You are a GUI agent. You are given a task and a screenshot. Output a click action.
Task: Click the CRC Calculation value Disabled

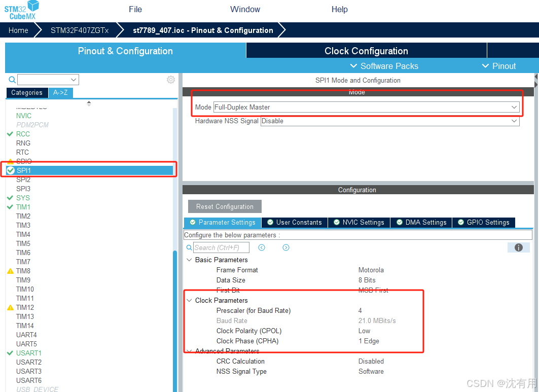(371, 362)
